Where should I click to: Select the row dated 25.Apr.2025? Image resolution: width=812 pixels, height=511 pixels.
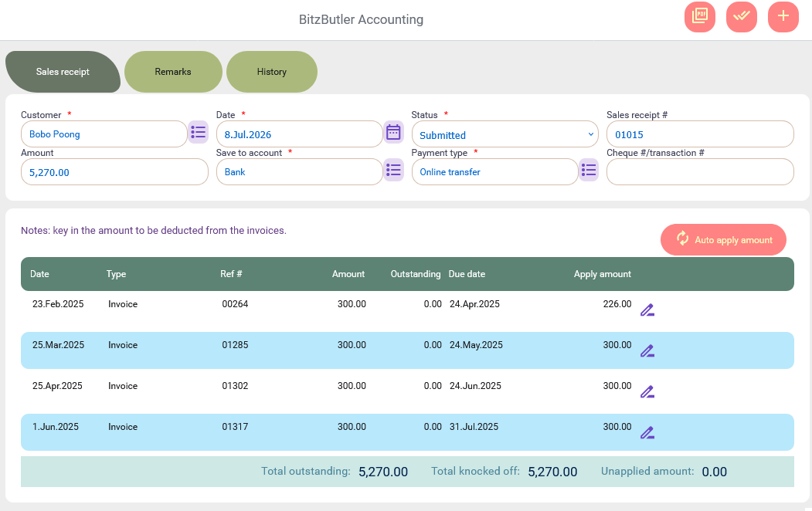407,391
